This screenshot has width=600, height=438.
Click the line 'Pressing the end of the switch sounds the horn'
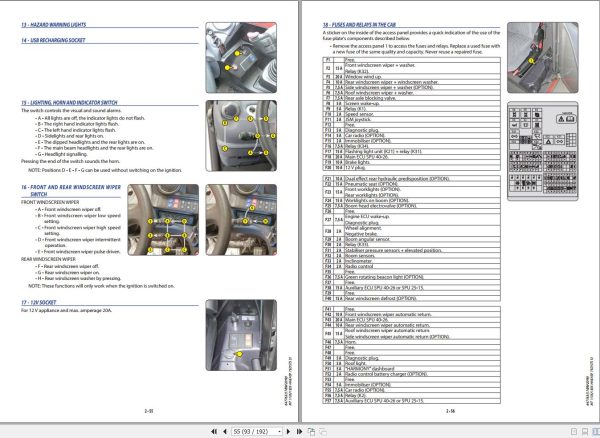pyautogui.click(x=70, y=161)
